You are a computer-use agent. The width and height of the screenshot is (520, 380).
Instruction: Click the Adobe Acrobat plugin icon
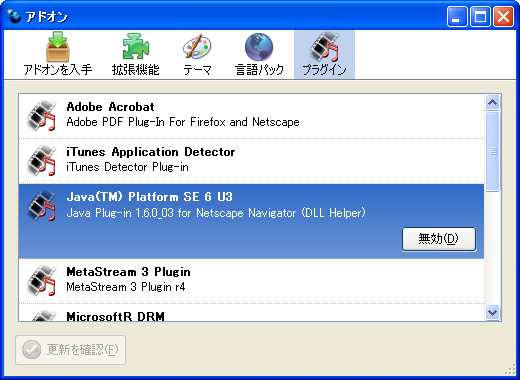[41, 115]
